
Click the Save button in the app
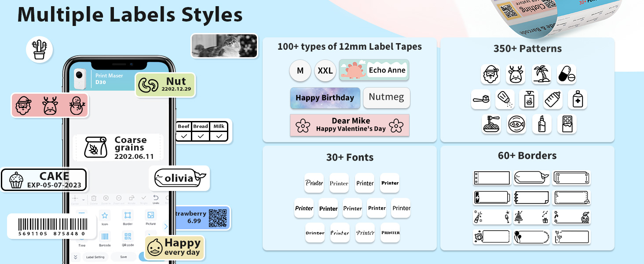[x=124, y=257]
